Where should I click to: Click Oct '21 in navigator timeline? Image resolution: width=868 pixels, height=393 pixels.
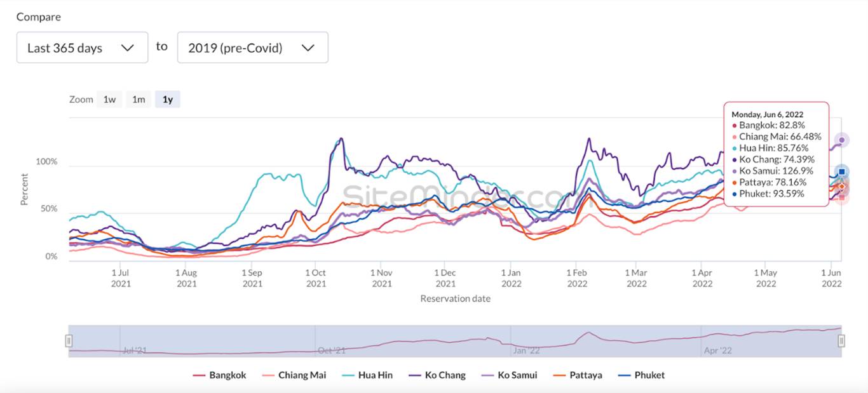[332, 350]
